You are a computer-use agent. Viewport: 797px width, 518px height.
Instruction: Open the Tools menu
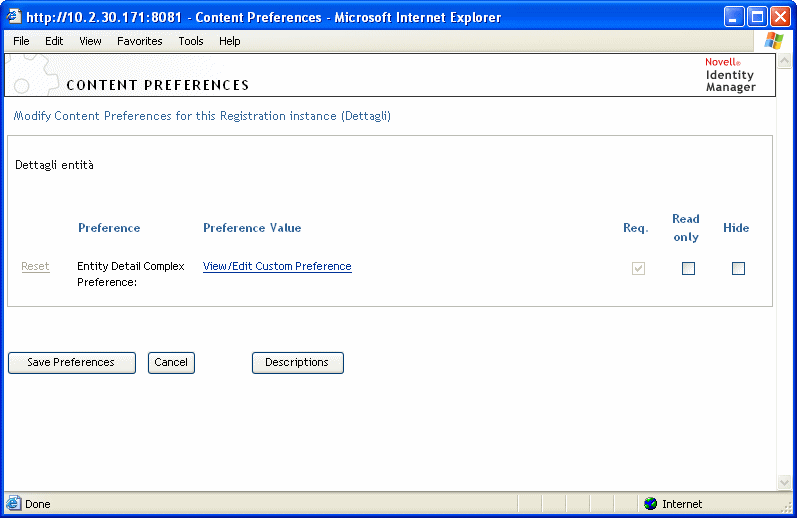click(x=191, y=41)
